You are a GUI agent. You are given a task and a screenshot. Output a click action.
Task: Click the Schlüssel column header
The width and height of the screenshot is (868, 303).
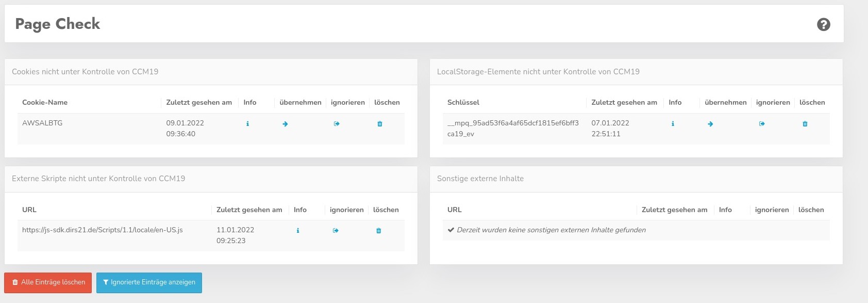point(463,102)
